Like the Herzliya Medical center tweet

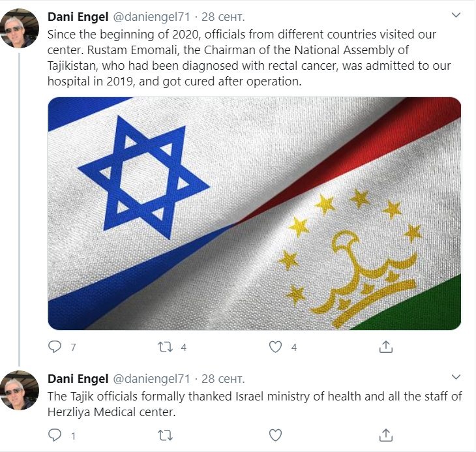[x=276, y=435]
